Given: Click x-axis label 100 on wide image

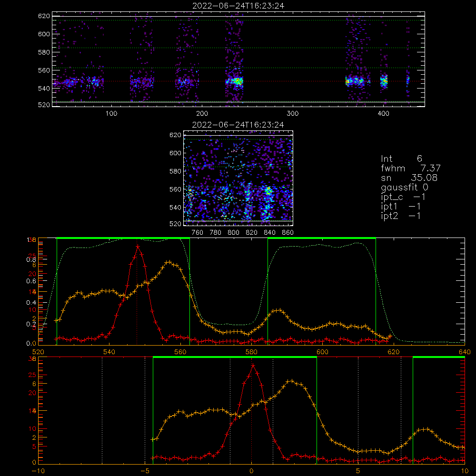Looking at the screenshot, I should coord(111,114).
